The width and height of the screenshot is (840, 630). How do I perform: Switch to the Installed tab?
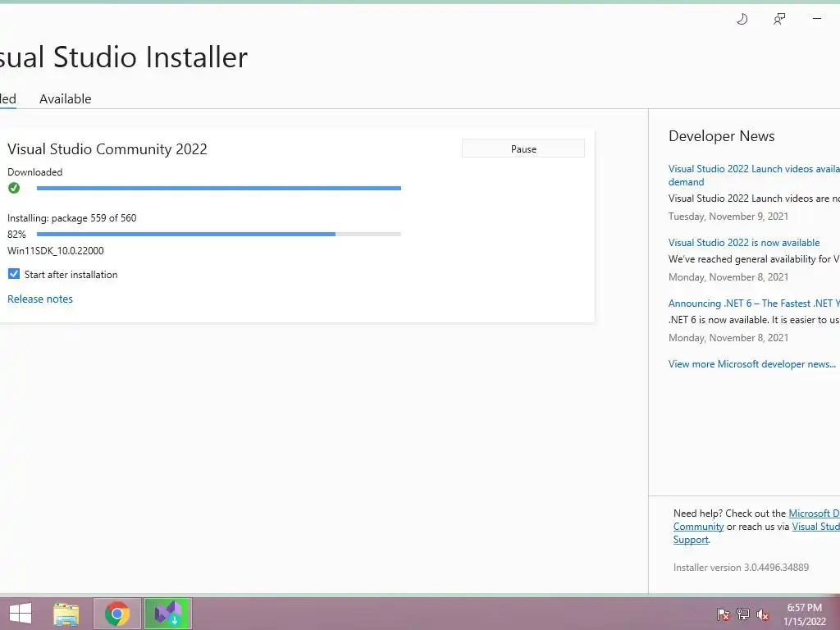(x=8, y=99)
